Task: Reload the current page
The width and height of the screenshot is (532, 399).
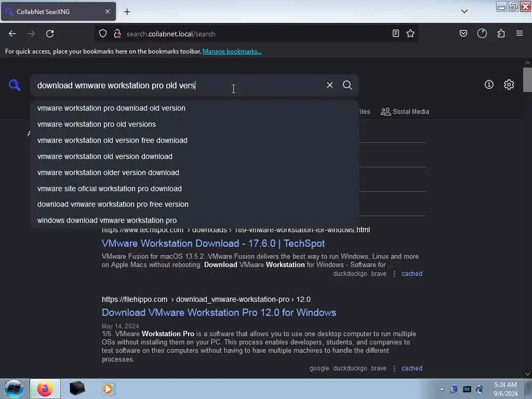Action: [x=50, y=34]
